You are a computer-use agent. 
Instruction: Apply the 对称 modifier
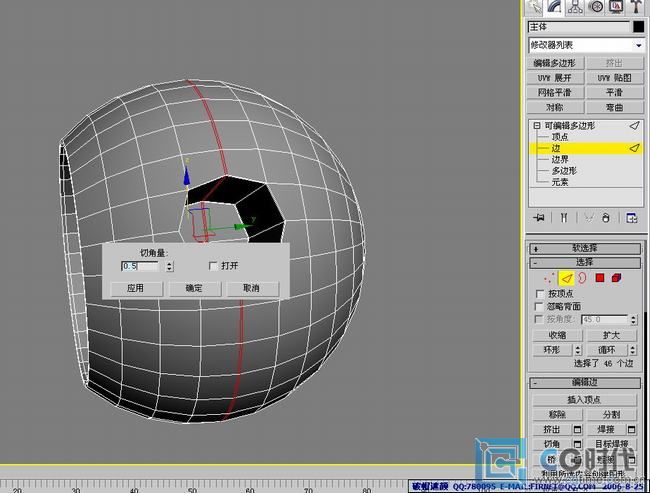[555, 107]
